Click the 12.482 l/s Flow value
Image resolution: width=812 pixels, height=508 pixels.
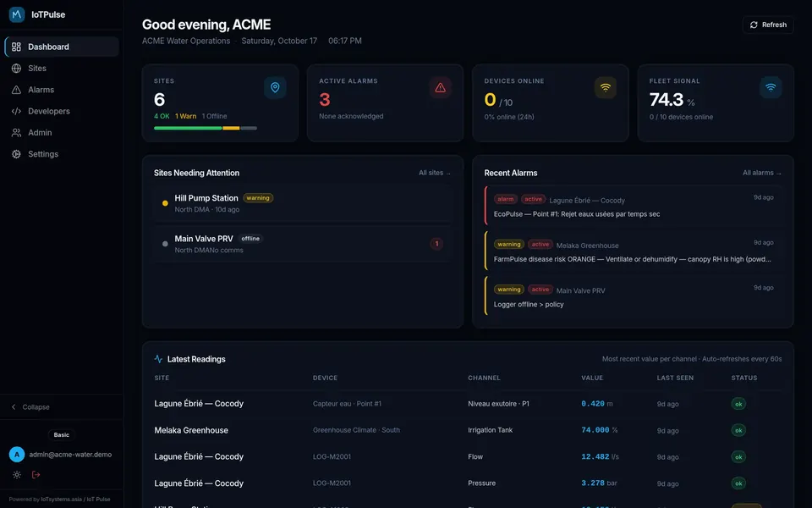coord(601,456)
